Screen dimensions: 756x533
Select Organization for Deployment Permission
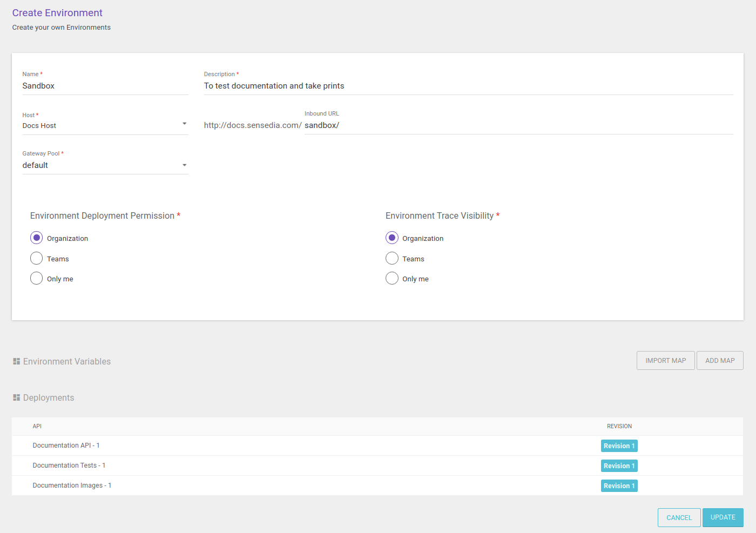(x=37, y=238)
